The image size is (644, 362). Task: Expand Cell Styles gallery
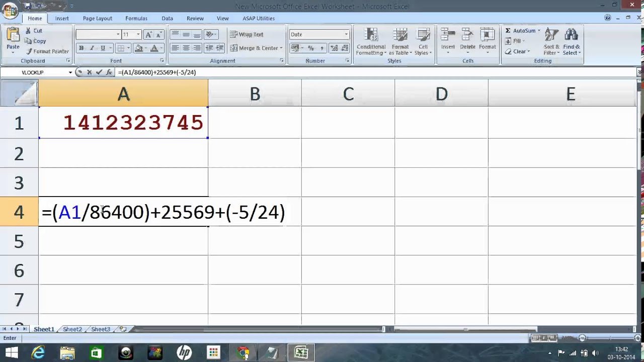click(x=423, y=42)
